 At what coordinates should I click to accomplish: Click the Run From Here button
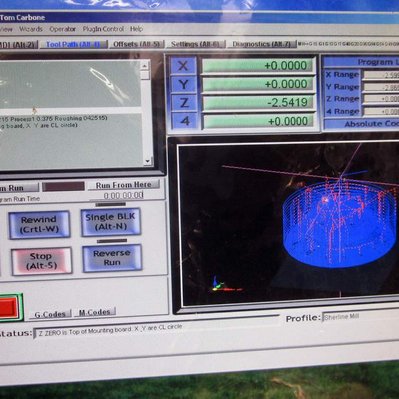(124, 185)
